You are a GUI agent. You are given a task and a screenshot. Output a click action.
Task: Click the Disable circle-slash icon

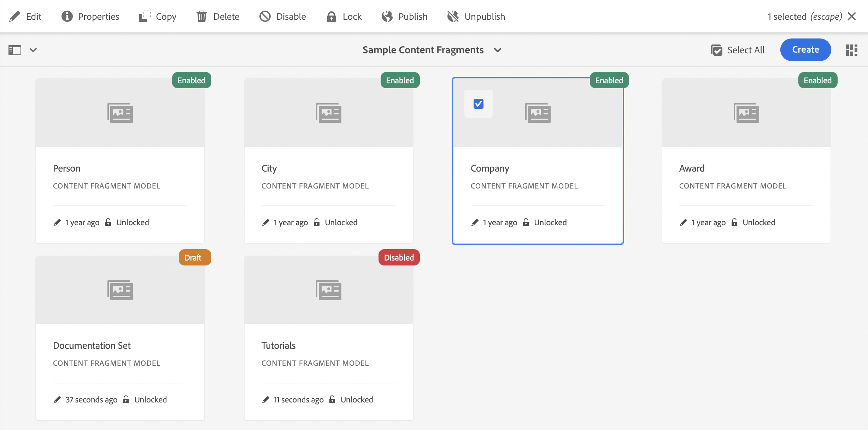pos(265,17)
